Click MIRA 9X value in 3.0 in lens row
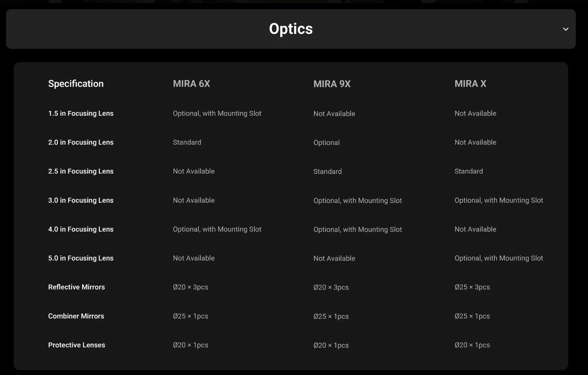 click(x=358, y=201)
